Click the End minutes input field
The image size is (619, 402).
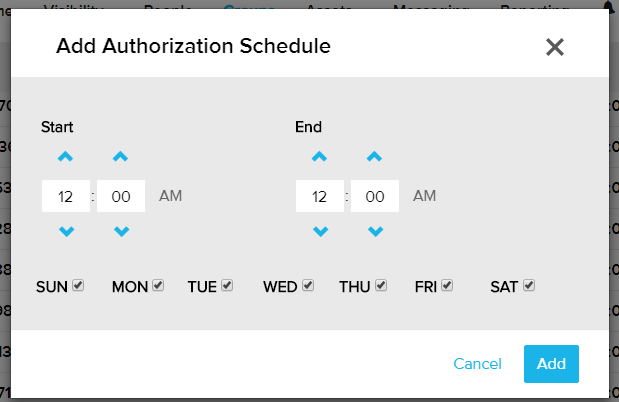[x=375, y=196]
